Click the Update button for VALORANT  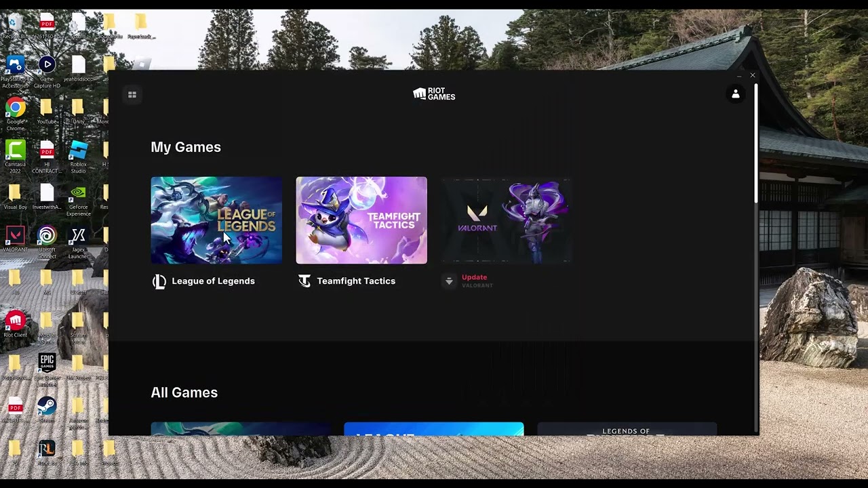coord(474,277)
